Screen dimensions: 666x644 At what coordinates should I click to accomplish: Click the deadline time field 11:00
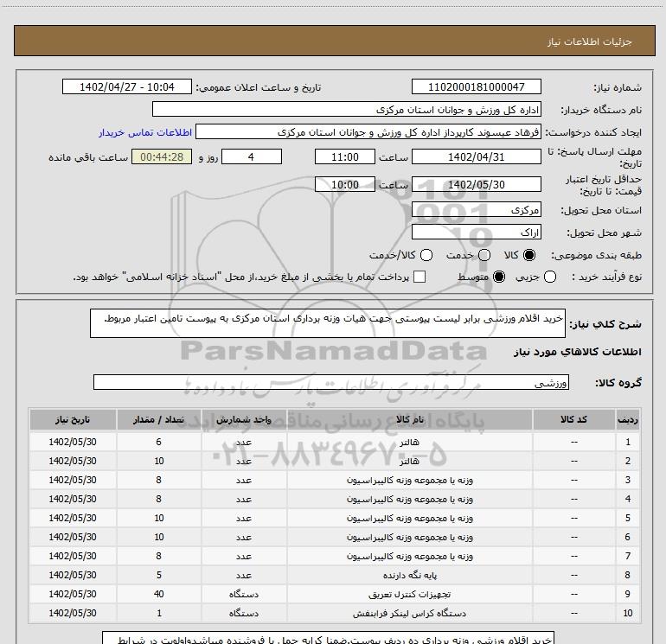(x=345, y=156)
